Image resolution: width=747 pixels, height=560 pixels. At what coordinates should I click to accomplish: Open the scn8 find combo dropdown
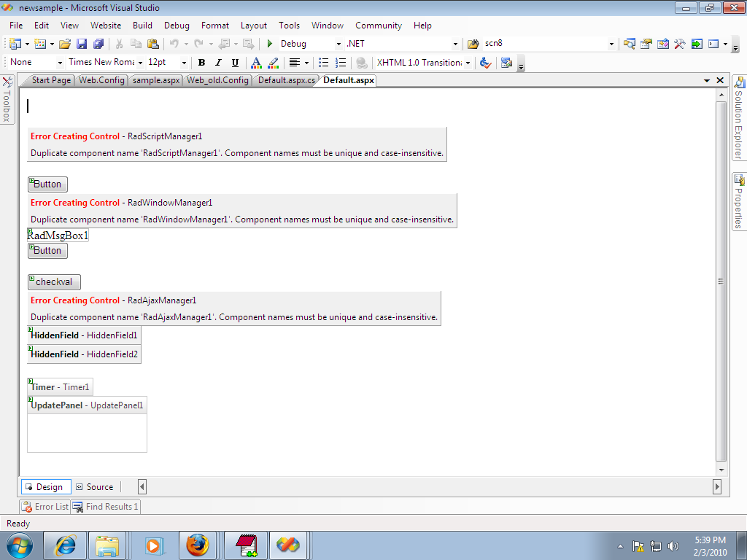click(x=611, y=44)
